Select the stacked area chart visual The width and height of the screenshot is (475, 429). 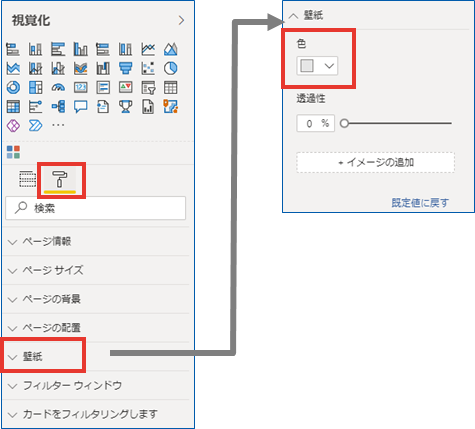pyautogui.click(x=13, y=68)
